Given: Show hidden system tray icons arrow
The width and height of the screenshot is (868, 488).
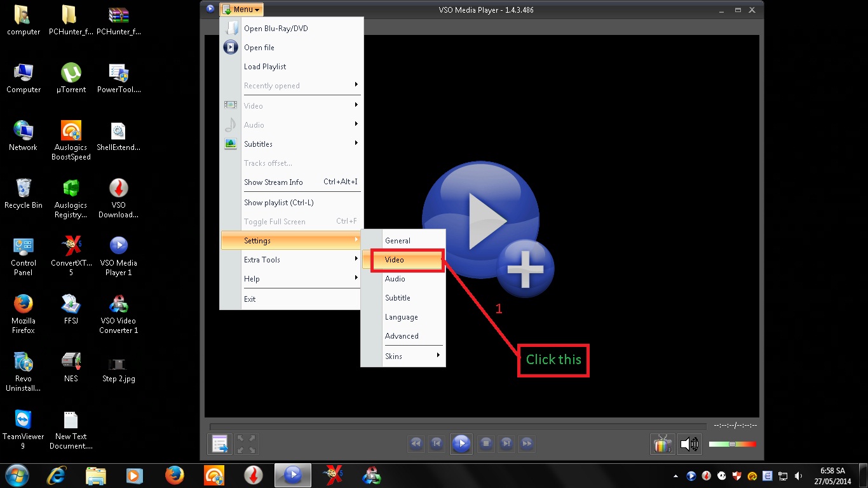Looking at the screenshot, I should click(x=675, y=476).
